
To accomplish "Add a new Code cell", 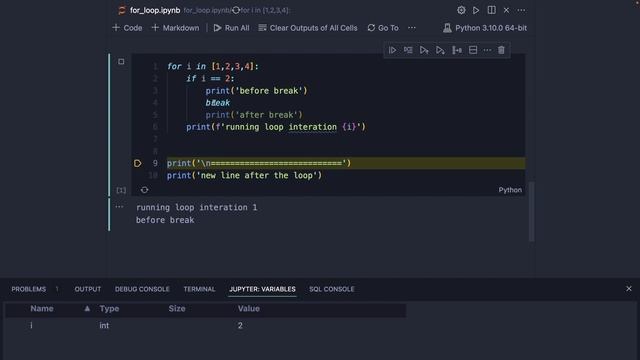I will tap(127, 28).
